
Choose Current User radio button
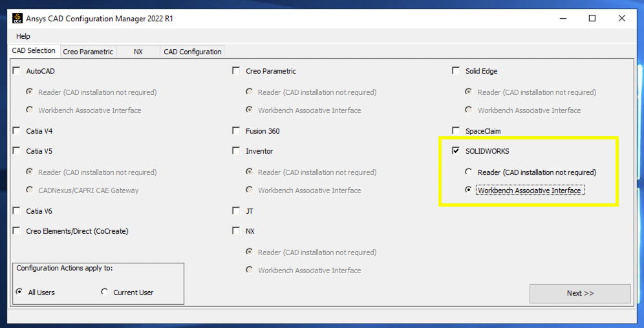coord(104,292)
